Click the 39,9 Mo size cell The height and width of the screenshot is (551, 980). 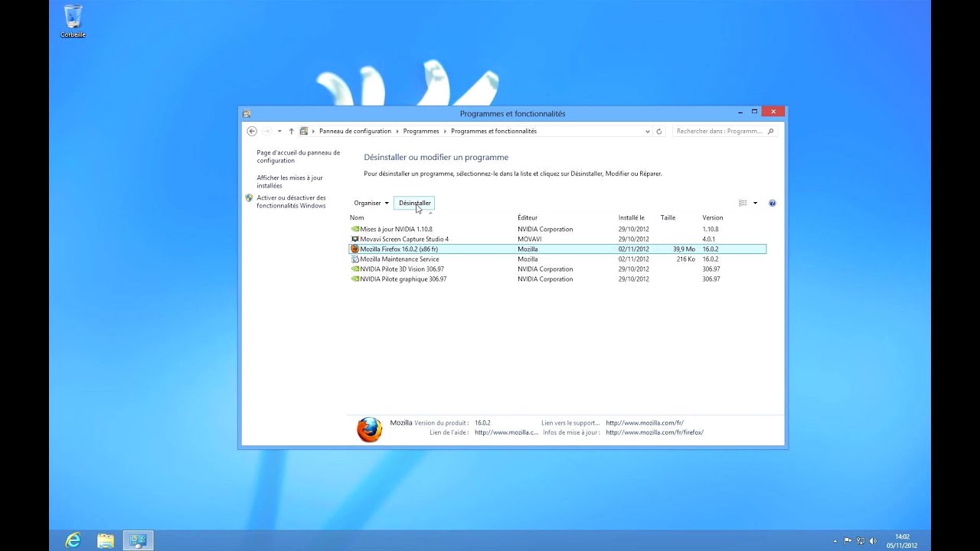pyautogui.click(x=684, y=249)
